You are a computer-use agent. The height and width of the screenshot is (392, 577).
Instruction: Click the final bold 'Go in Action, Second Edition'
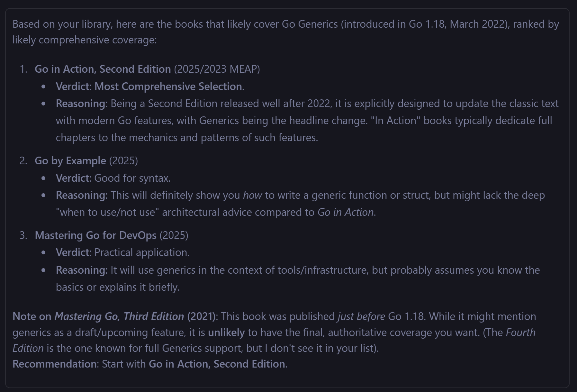tap(217, 364)
